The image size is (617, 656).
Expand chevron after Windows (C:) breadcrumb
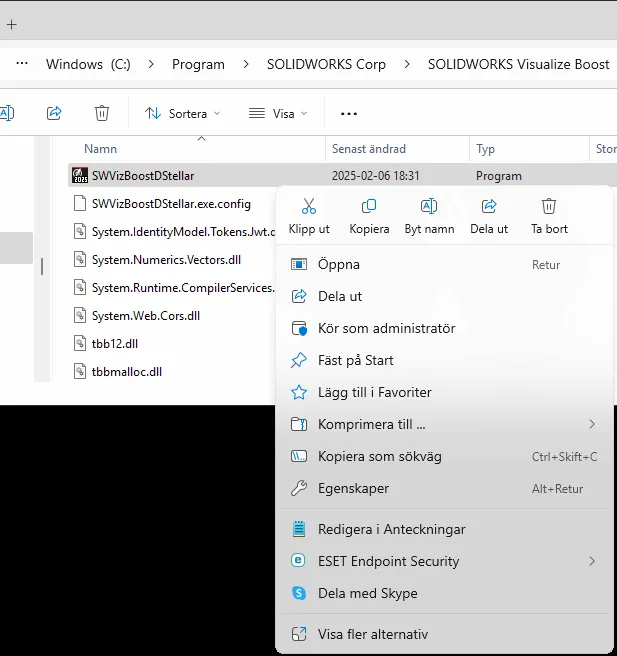tap(151, 64)
